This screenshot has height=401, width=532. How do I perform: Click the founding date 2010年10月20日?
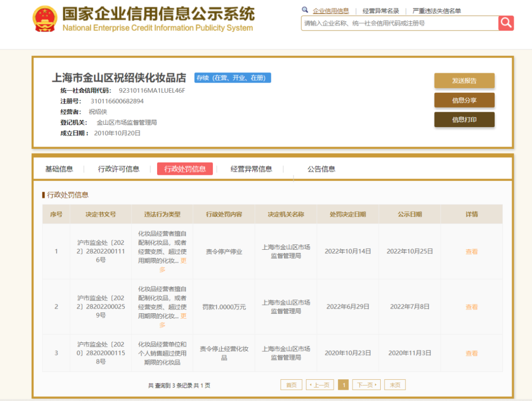tap(117, 133)
